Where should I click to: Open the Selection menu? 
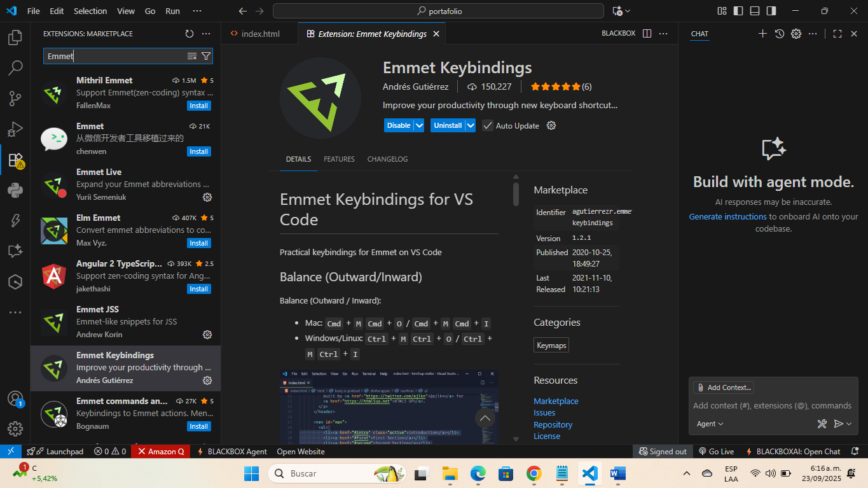point(90,11)
